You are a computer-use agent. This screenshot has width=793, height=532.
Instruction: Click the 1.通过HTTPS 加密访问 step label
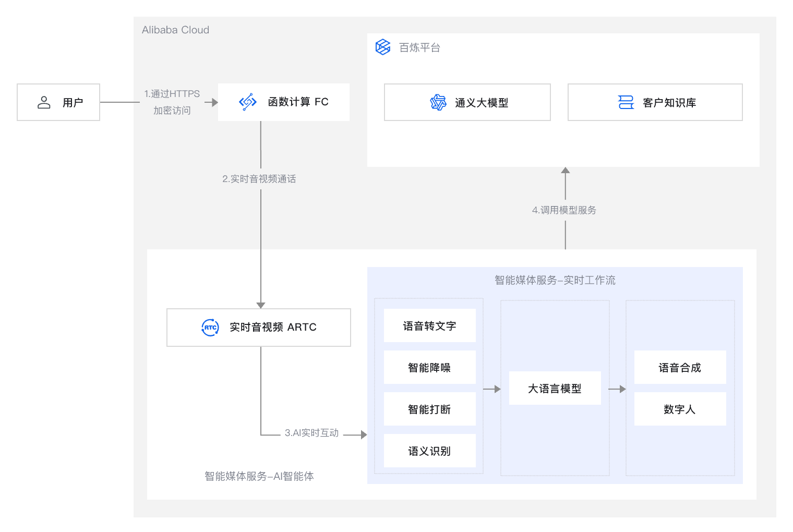pos(172,102)
